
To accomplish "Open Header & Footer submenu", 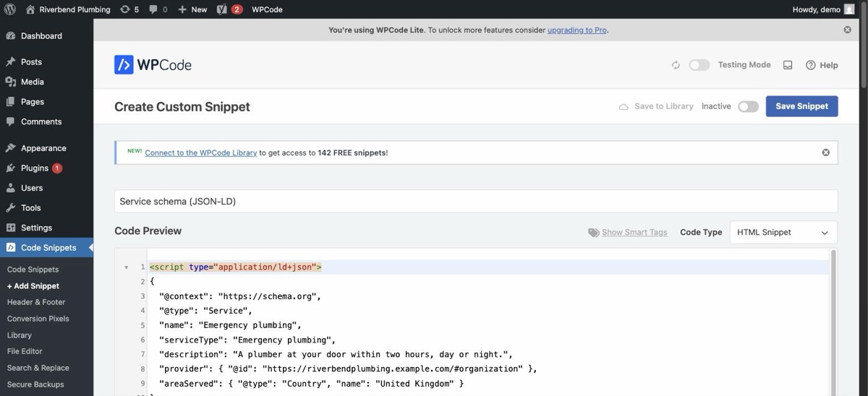I will point(36,302).
